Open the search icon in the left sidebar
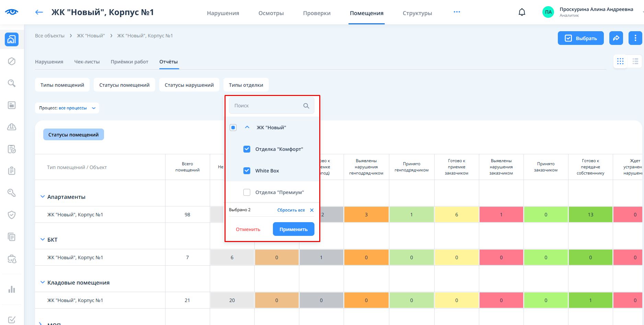The height and width of the screenshot is (325, 644). pos(12,83)
